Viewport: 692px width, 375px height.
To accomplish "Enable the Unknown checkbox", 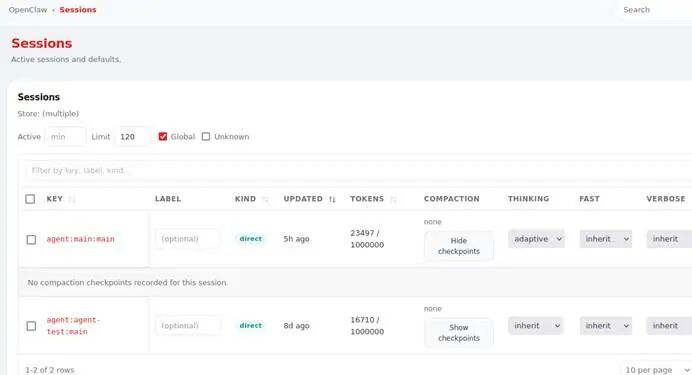I will point(206,137).
